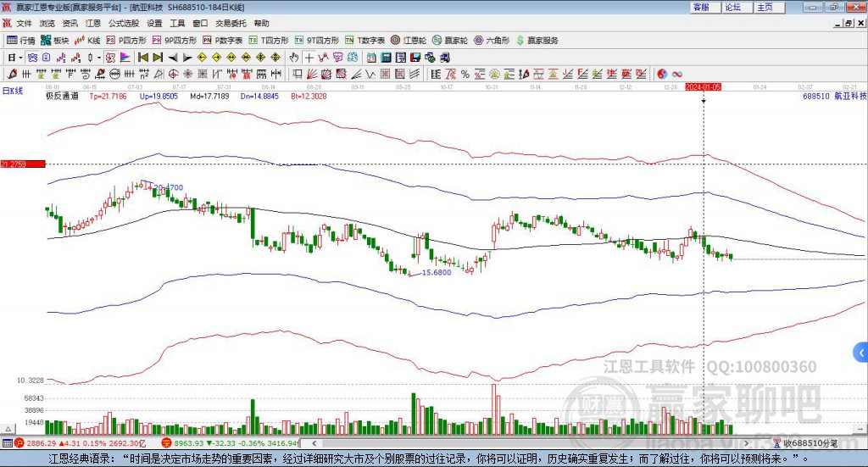This screenshot has width=868, height=467.
Task: Click the 客服 customer service button
Action: coord(705,7)
